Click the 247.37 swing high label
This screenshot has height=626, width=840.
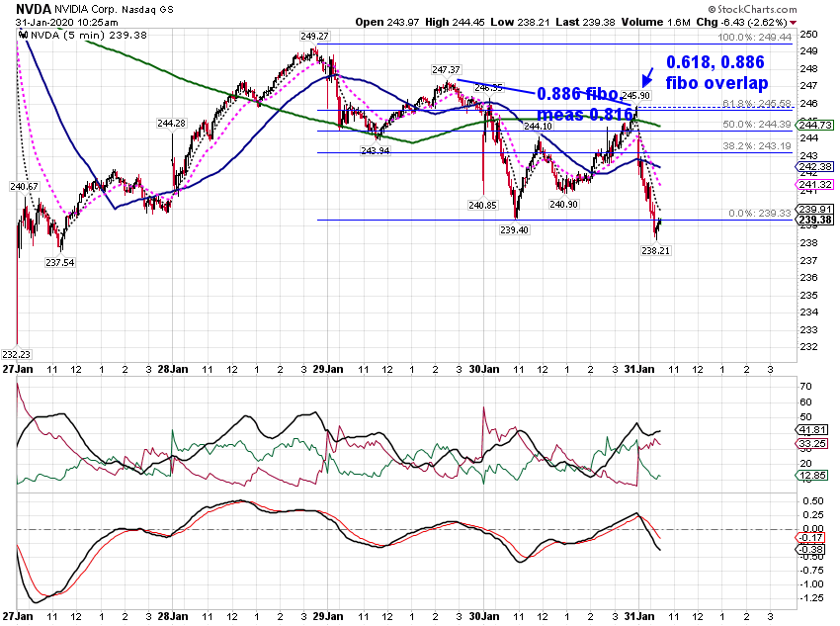447,69
